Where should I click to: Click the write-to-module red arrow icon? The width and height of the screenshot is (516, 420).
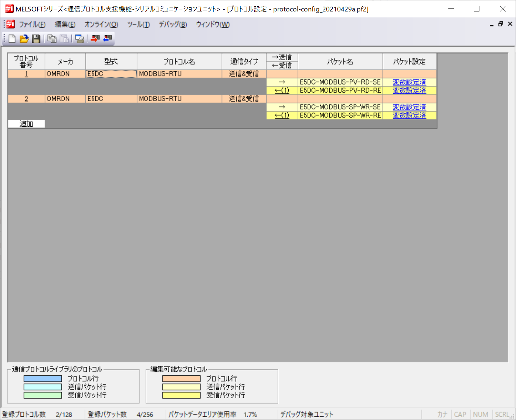tap(95, 38)
